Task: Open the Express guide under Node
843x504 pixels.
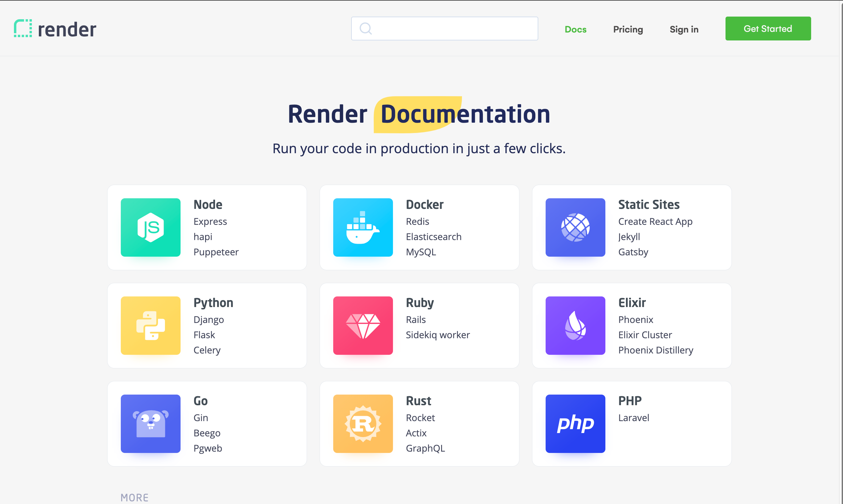Action: point(210,221)
